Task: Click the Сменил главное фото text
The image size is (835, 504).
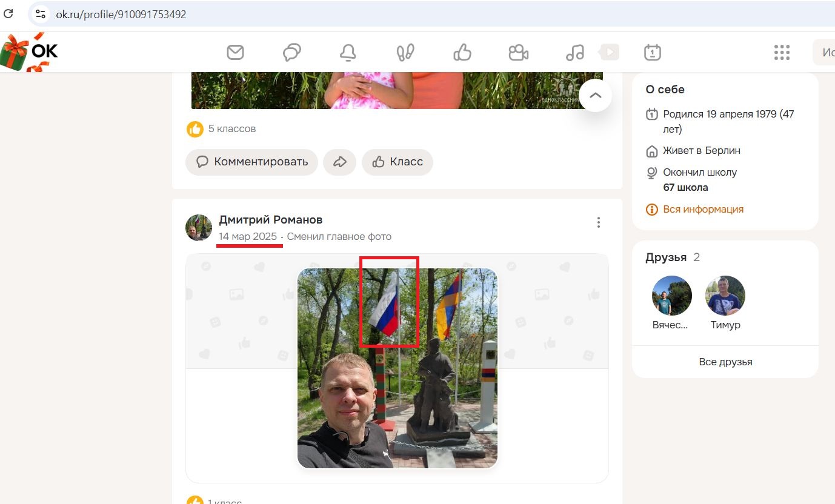Action: point(339,236)
